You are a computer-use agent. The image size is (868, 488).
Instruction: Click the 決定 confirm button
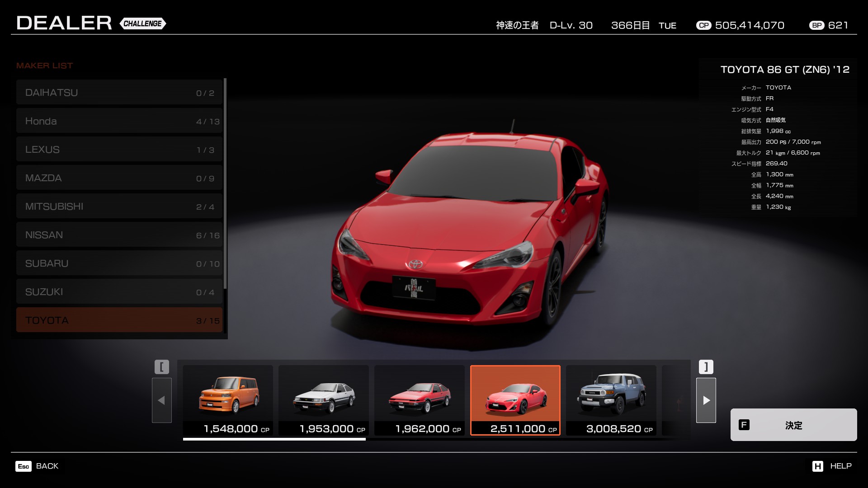pyautogui.click(x=793, y=425)
